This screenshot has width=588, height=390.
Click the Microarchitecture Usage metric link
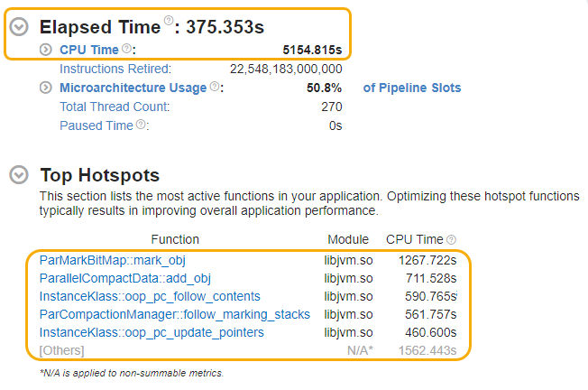pos(133,88)
